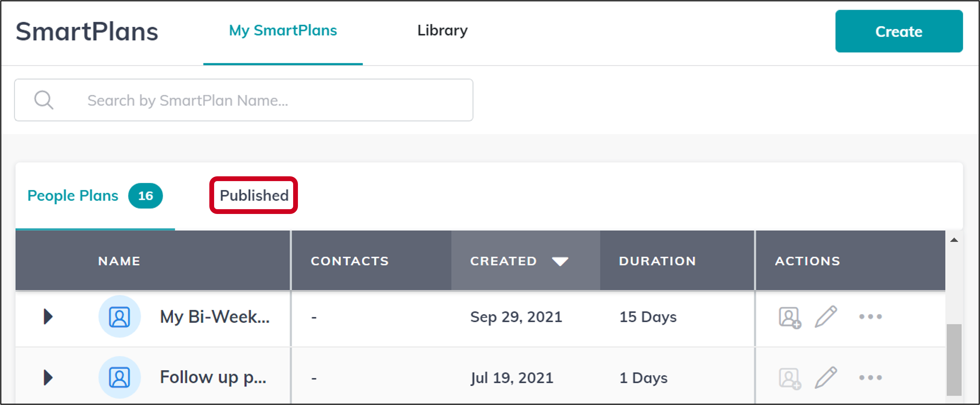
Task: Click the Created column sort arrow
Action: pos(559,261)
